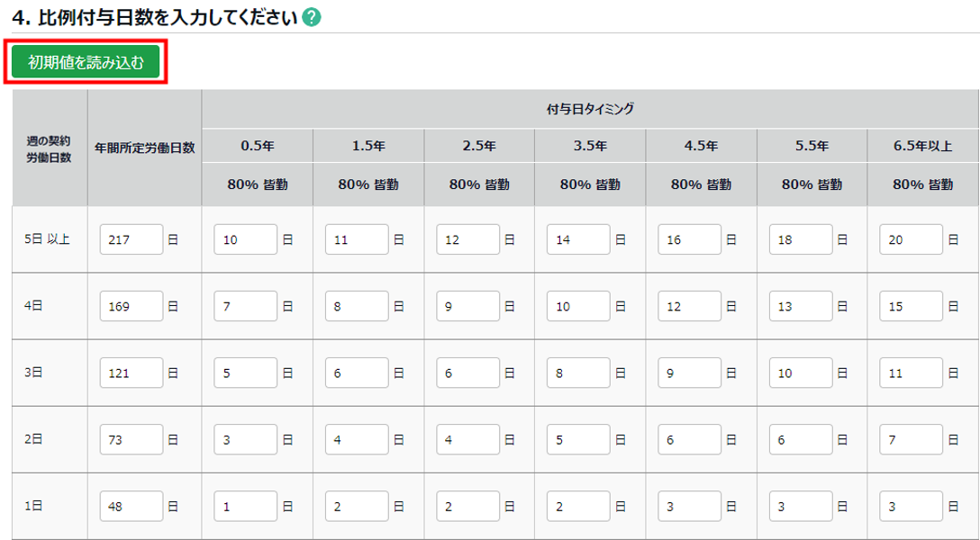This screenshot has width=980, height=540.
Task: Edit annual workdays field for 5日以上 row
Action: tap(132, 239)
